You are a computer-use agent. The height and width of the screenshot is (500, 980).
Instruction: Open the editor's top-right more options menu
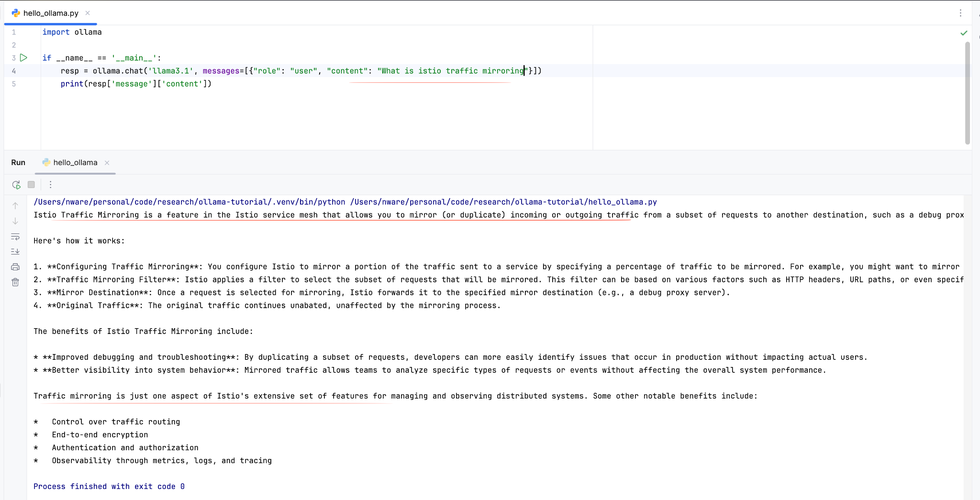(x=960, y=13)
